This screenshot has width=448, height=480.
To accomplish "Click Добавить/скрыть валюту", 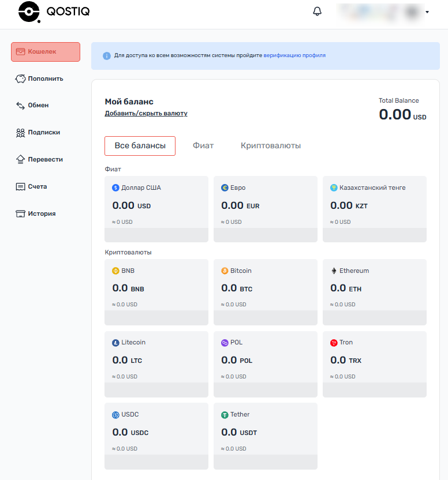I will pyautogui.click(x=145, y=113).
